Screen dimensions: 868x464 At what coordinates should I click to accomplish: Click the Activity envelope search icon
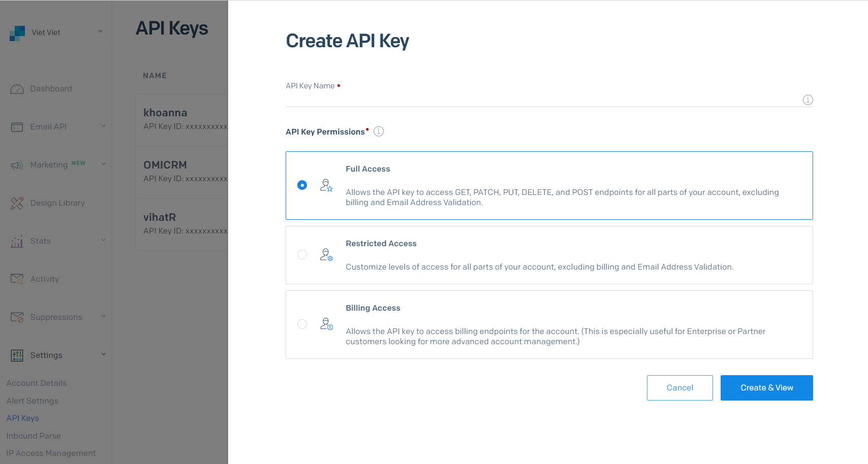17,279
